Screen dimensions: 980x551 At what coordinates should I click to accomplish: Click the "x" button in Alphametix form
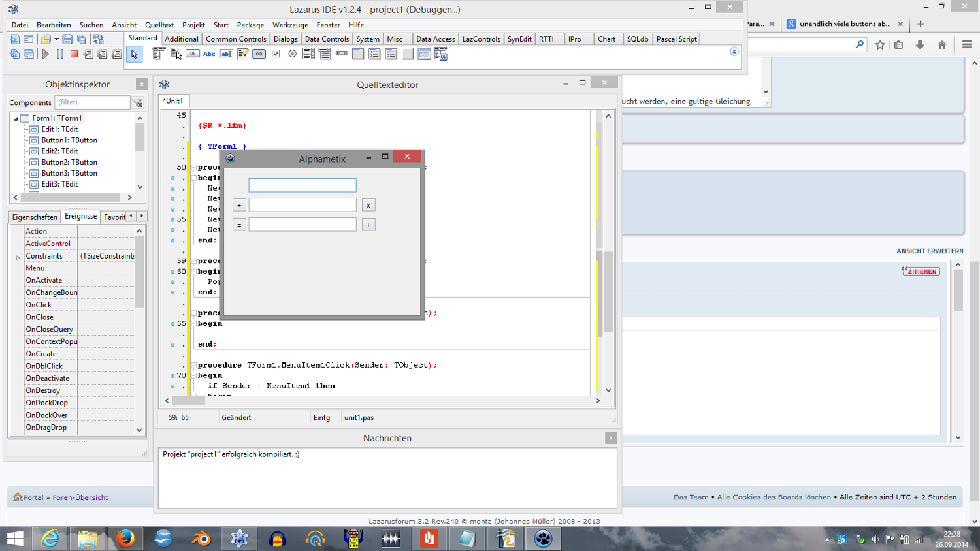(368, 205)
